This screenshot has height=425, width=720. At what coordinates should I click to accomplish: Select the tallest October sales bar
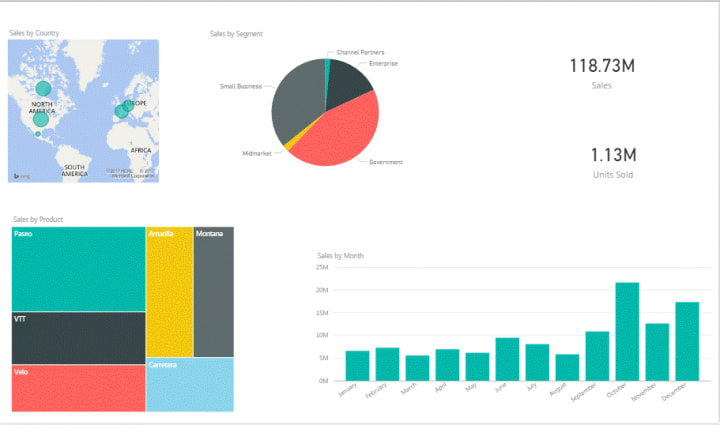pyautogui.click(x=627, y=331)
